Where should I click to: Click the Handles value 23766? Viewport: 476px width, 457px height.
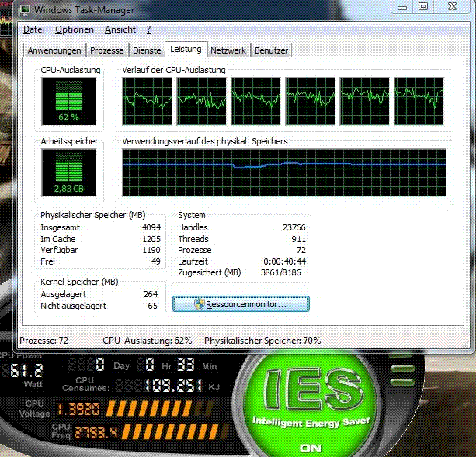click(x=294, y=227)
